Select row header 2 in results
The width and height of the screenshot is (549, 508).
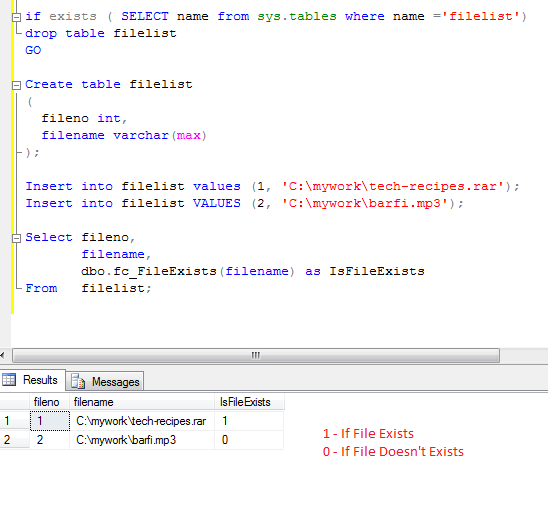[15, 440]
